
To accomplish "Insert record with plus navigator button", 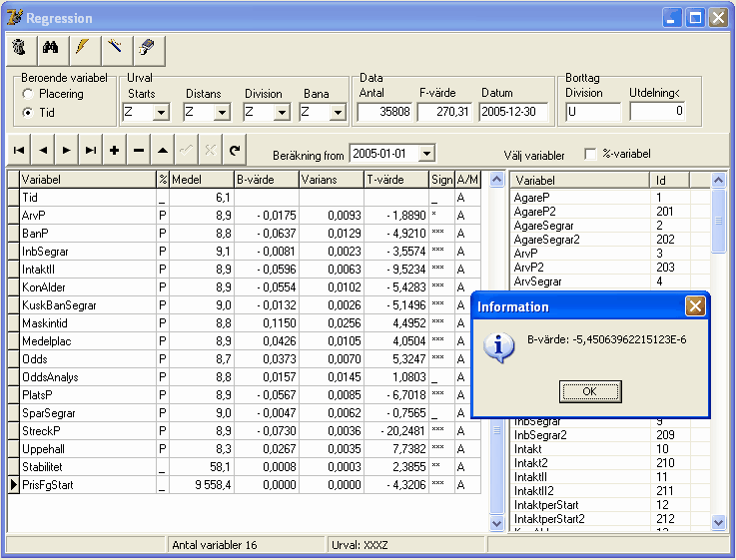I will point(115,150).
